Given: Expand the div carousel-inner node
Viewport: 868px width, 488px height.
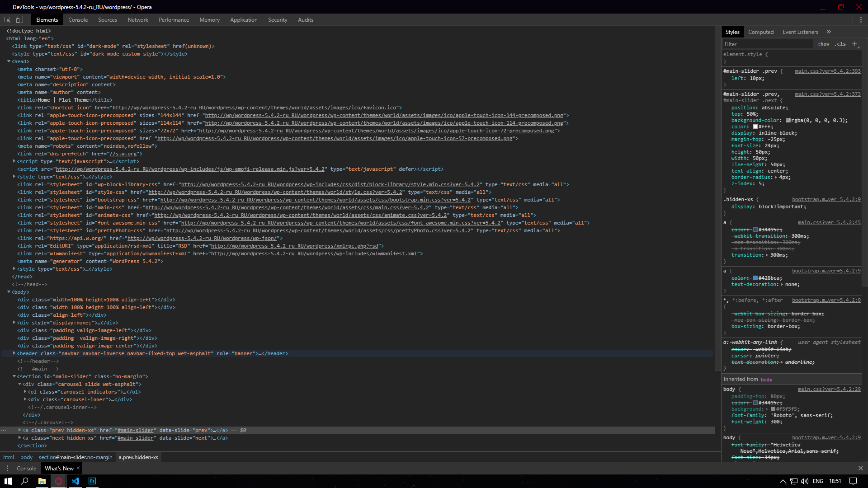Looking at the screenshot, I should tap(25, 399).
